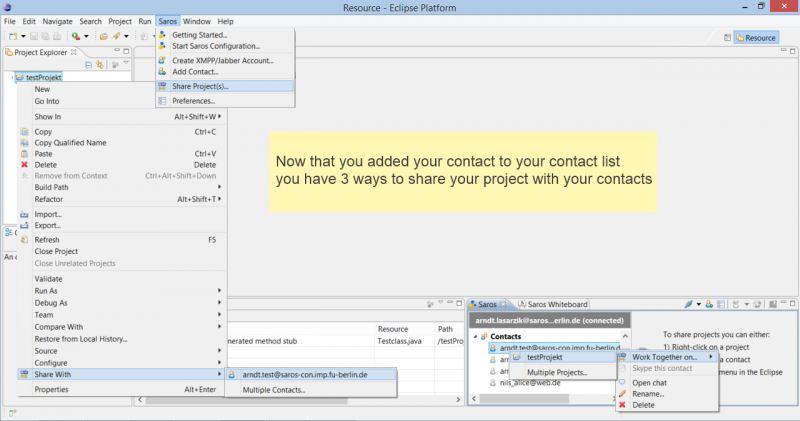The height and width of the screenshot is (421, 800).
Task: Expand the Team submenu
Action: [x=121, y=315]
